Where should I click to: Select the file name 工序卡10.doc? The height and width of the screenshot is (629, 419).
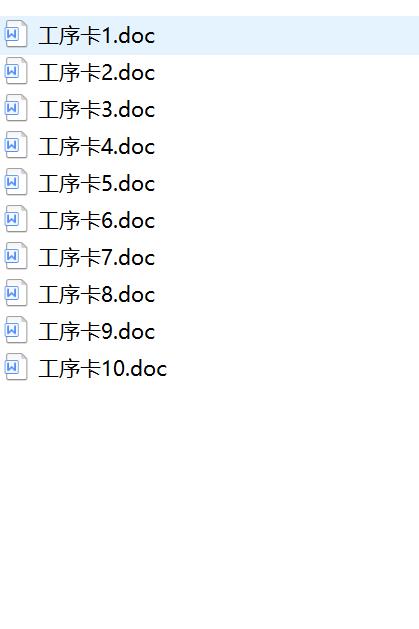103,369
